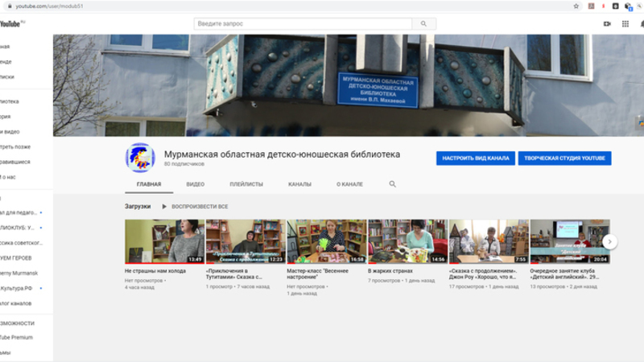Open the YouTube apps grid icon
The width and height of the screenshot is (644, 362).
click(625, 24)
